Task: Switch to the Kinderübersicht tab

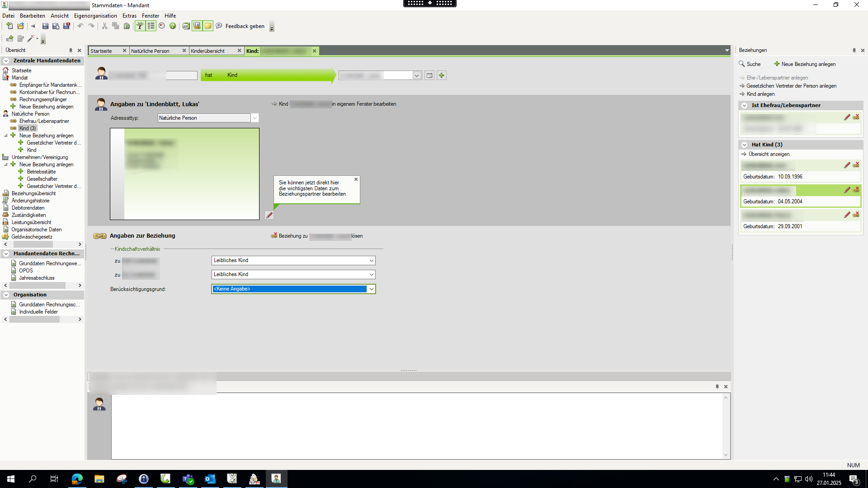Action: (208, 51)
